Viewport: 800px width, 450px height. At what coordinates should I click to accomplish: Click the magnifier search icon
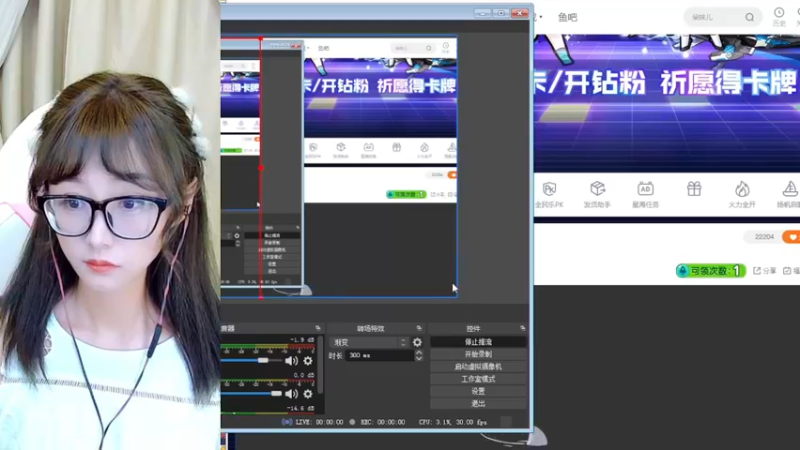pos(749,17)
